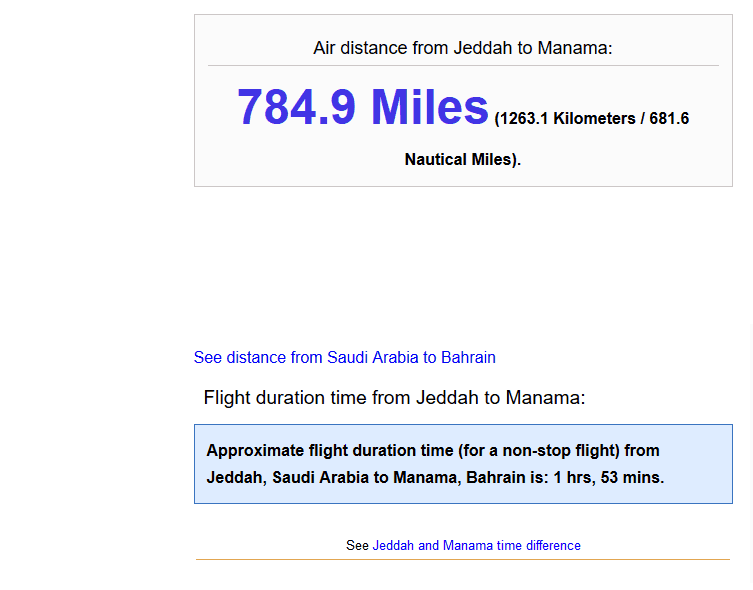Click the 'Nautical Miles).' text
This screenshot has height=590, width=753.
[463, 159]
